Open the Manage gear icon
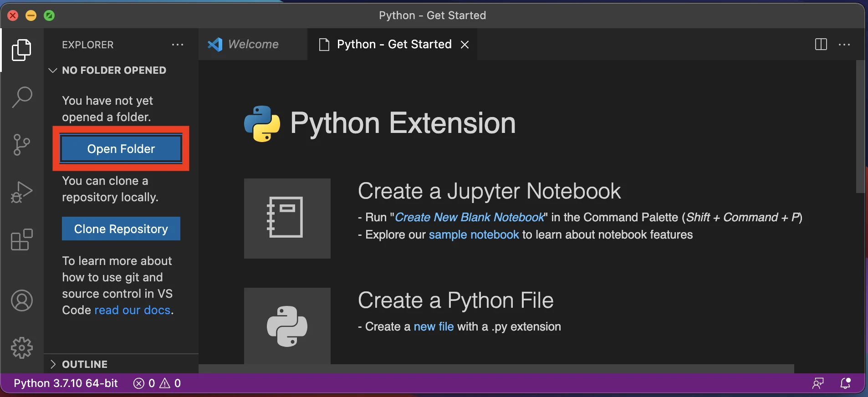The image size is (868, 397). point(22,348)
